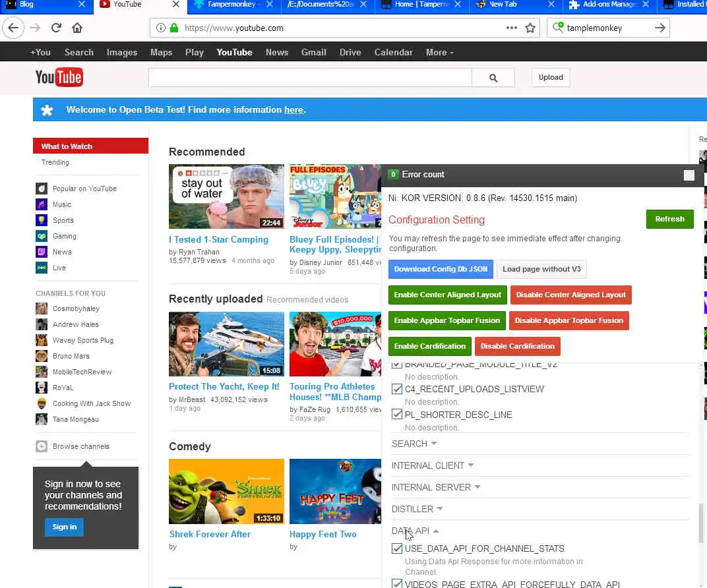Toggle the Error count panel white square
Screen dimensions: 707x588
tap(689, 175)
